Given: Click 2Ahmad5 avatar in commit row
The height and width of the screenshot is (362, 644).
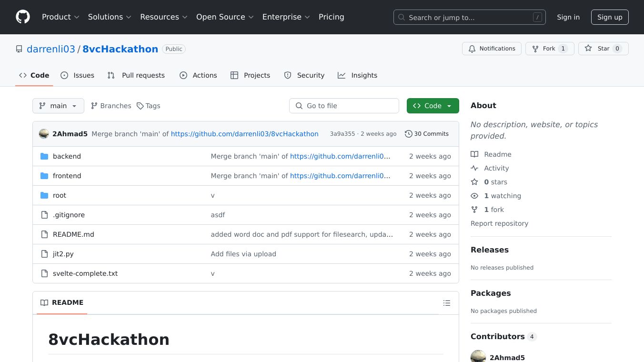Looking at the screenshot, I should click(44, 134).
